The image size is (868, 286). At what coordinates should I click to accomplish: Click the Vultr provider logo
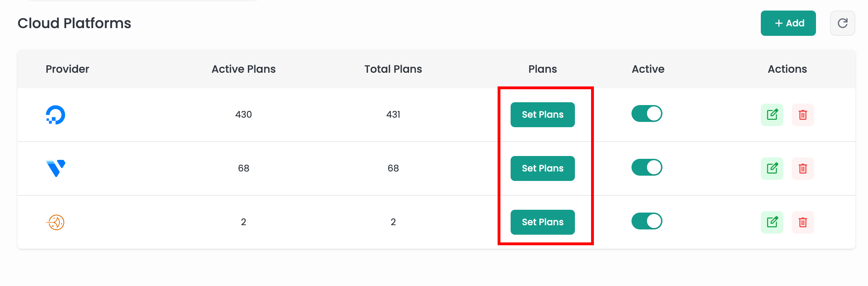[56, 168]
